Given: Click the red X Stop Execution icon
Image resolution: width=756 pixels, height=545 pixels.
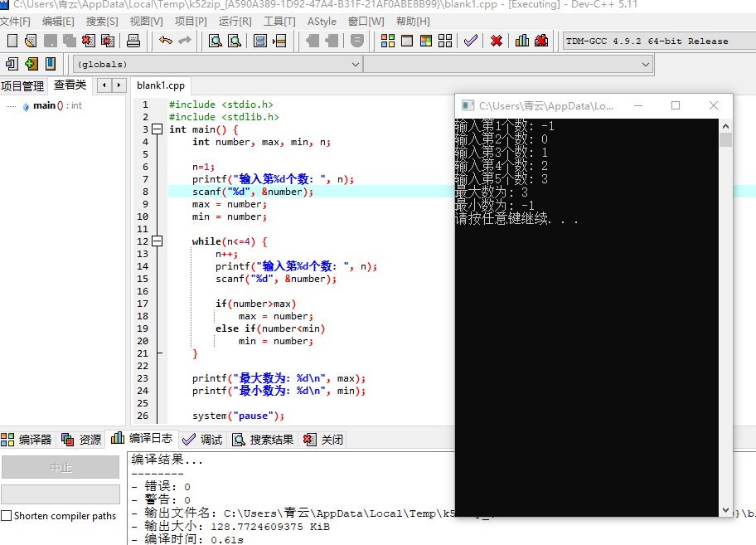Looking at the screenshot, I should (x=497, y=41).
